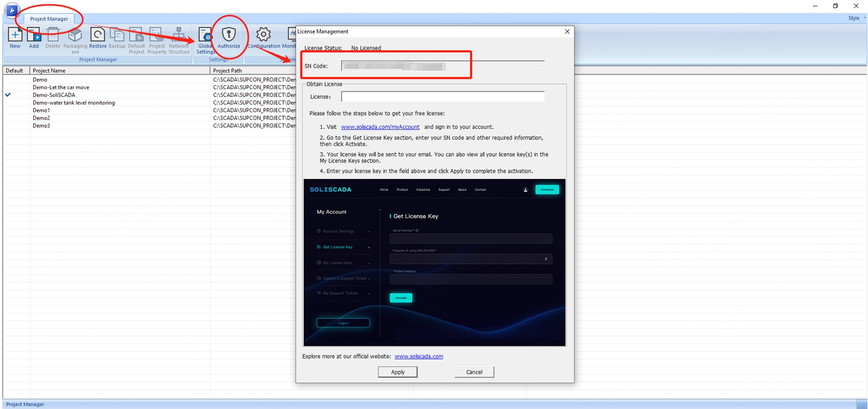The width and height of the screenshot is (868, 409).
Task: Open the Style dropdown at top right
Action: 857,18
